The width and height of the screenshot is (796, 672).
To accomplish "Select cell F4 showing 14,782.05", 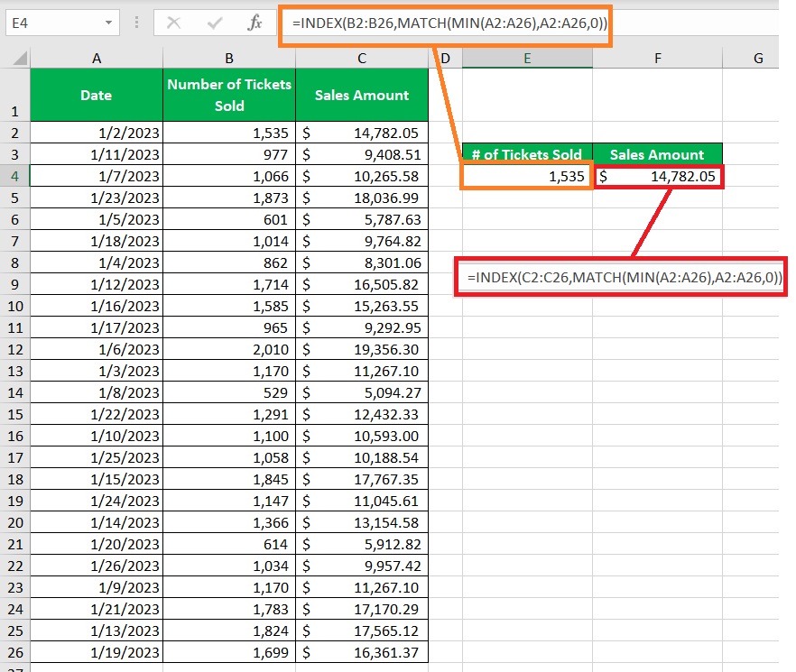I will click(x=657, y=176).
